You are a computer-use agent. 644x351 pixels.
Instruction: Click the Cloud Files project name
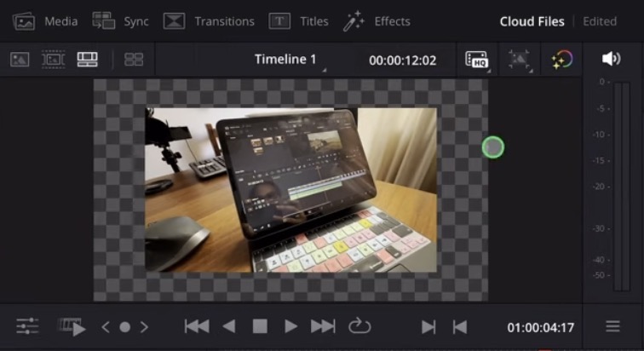532,21
